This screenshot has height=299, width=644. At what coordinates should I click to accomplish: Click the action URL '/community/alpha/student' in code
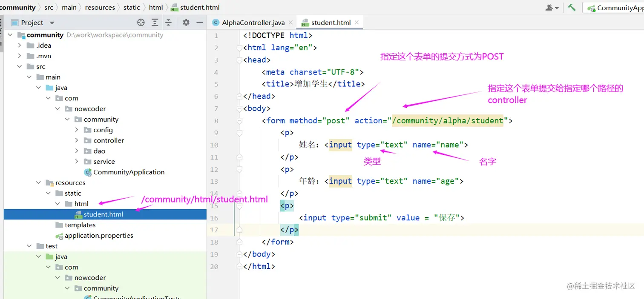[448, 121]
